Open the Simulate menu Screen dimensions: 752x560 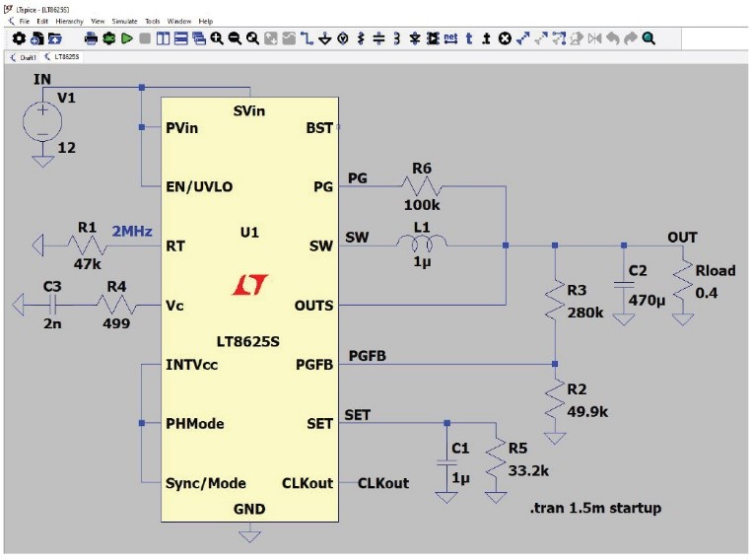(x=124, y=21)
